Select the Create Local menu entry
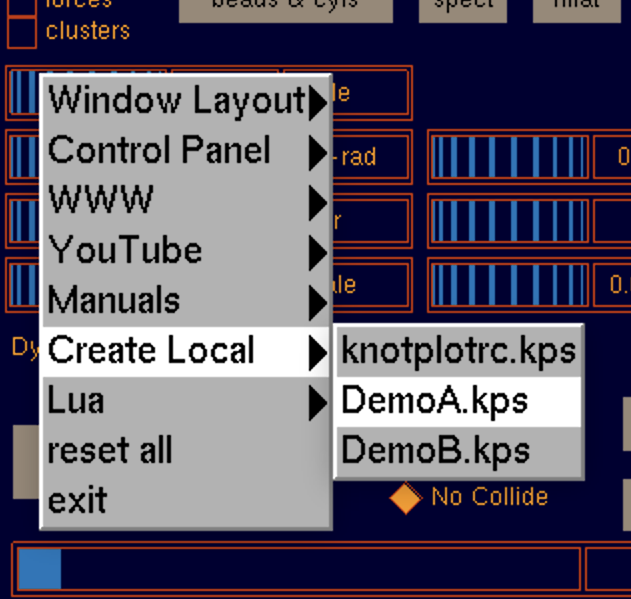Viewport: 631px width, 599px height. [187, 351]
